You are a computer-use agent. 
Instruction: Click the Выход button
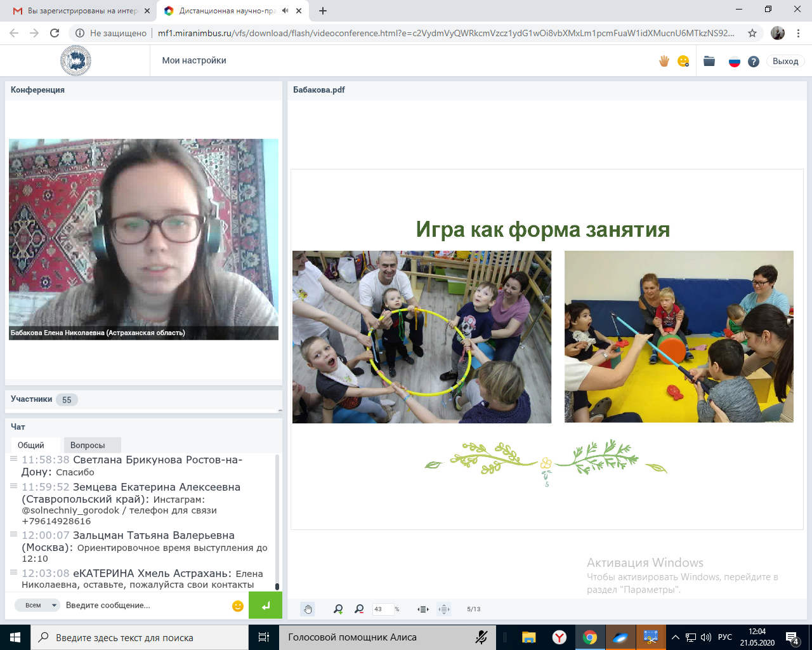coord(785,61)
